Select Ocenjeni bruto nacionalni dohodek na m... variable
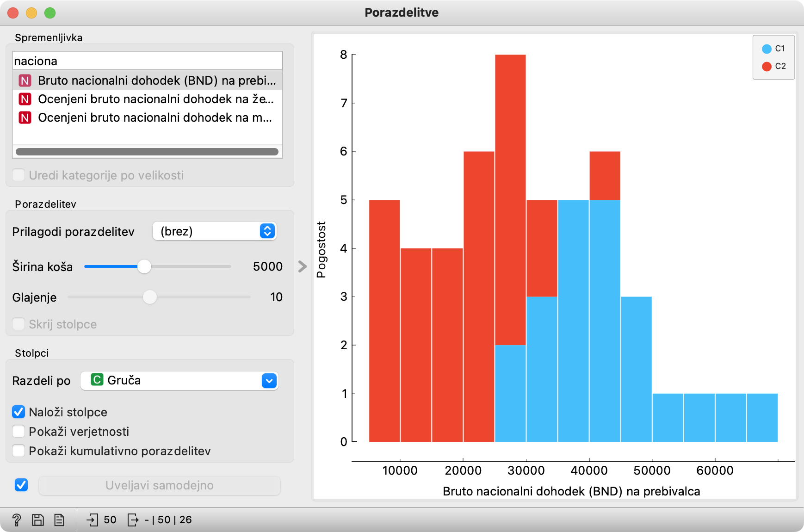Screen dimensions: 804x532 147,118
